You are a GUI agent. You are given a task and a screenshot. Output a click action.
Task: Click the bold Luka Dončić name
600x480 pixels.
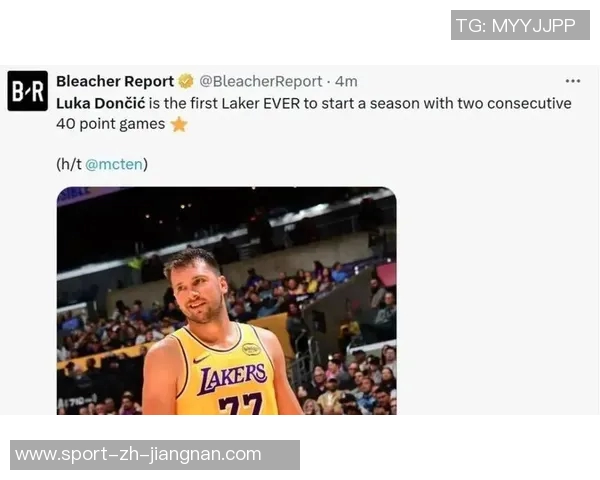pos(101,103)
